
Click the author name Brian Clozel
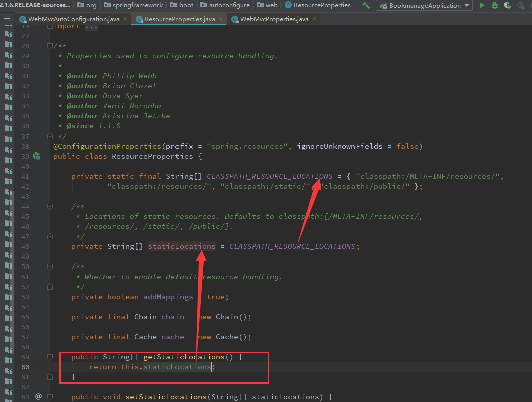point(129,86)
